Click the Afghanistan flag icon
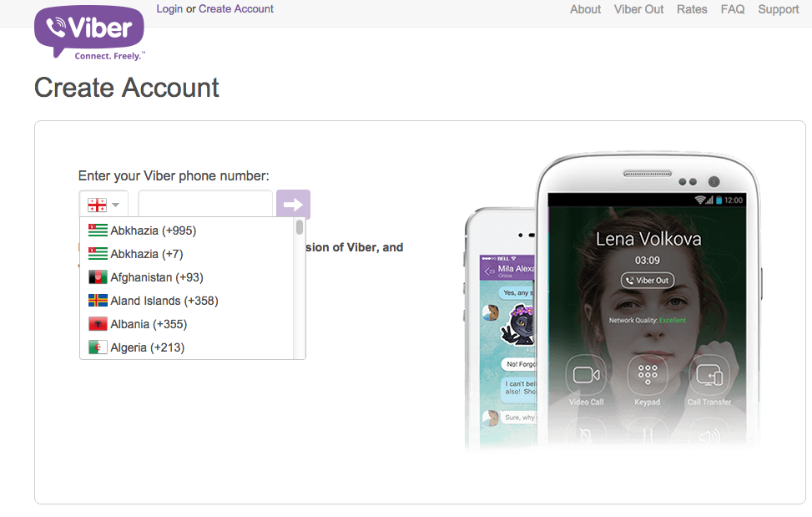 [x=98, y=277]
